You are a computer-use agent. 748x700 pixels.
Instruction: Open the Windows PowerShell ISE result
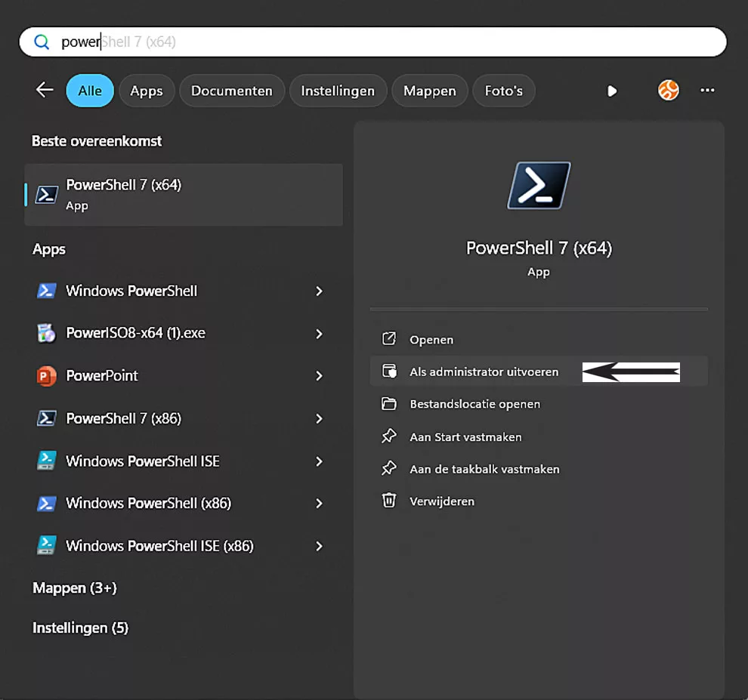click(x=143, y=461)
